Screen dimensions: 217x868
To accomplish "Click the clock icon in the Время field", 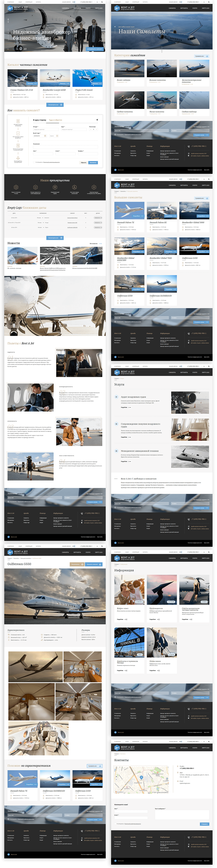I will tap(57, 136).
